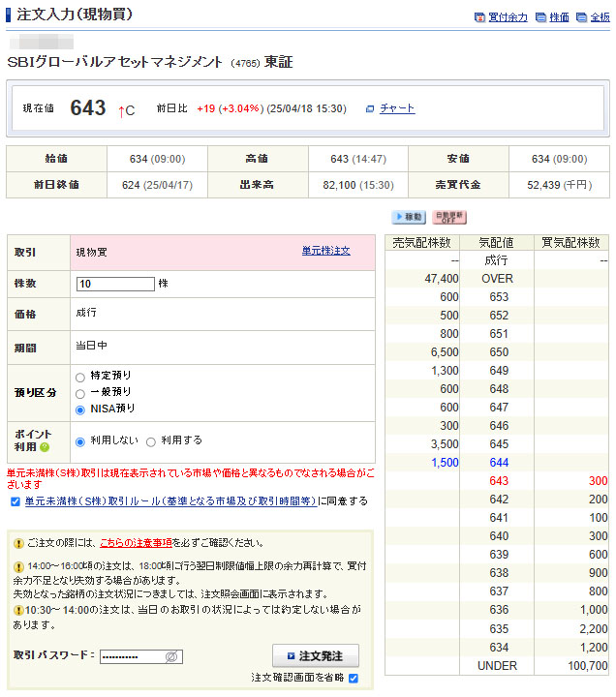Open the 単元株注文 link
Image resolution: width=616 pixels, height=697 pixels.
[x=325, y=251]
